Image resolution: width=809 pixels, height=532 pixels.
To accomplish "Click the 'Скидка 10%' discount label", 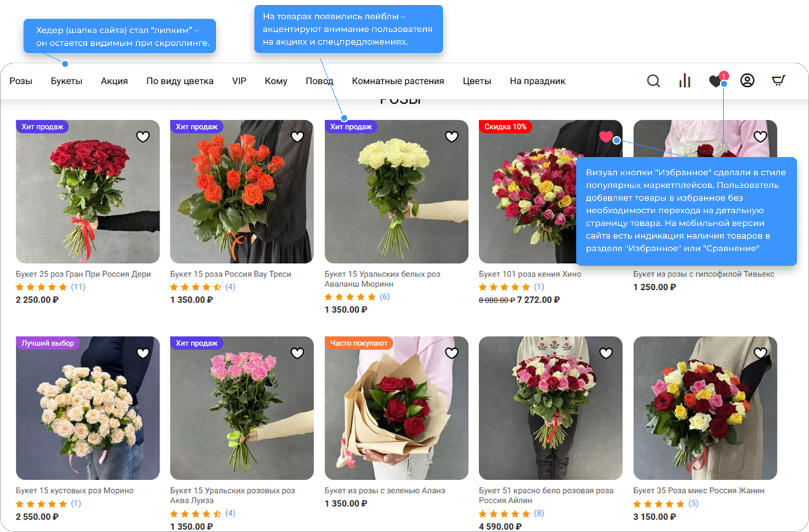I will tap(505, 127).
